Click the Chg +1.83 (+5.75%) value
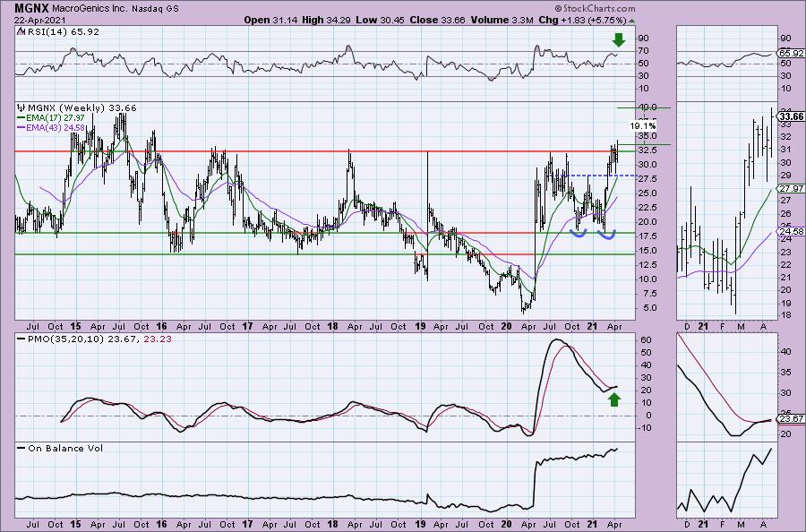806x532 pixels. (x=582, y=20)
